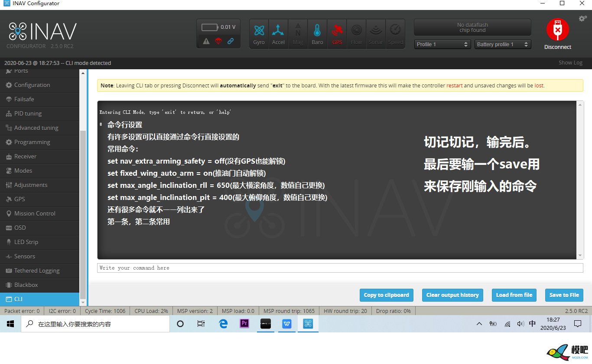Viewport: 592px width, 364px height.
Task: Open the Receiver tab
Action: (40, 156)
